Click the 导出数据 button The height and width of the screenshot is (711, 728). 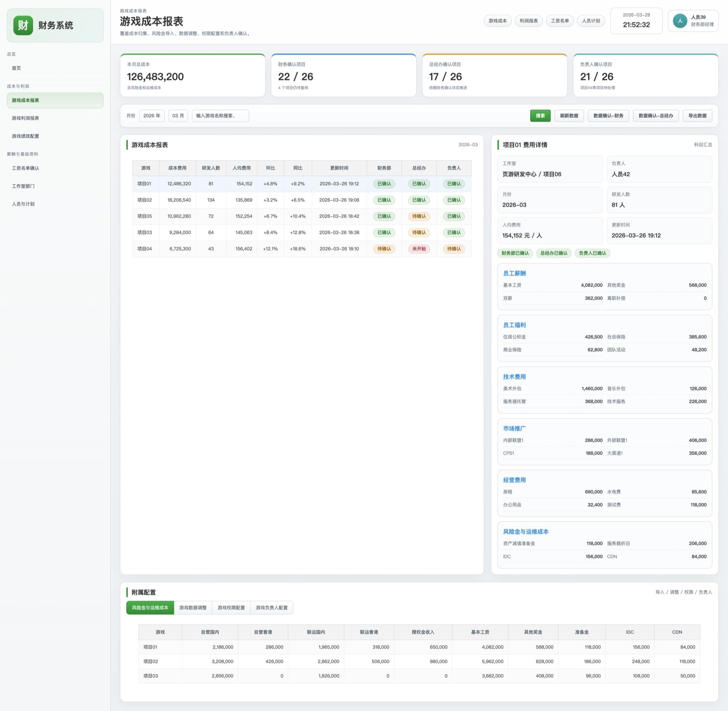click(x=697, y=116)
